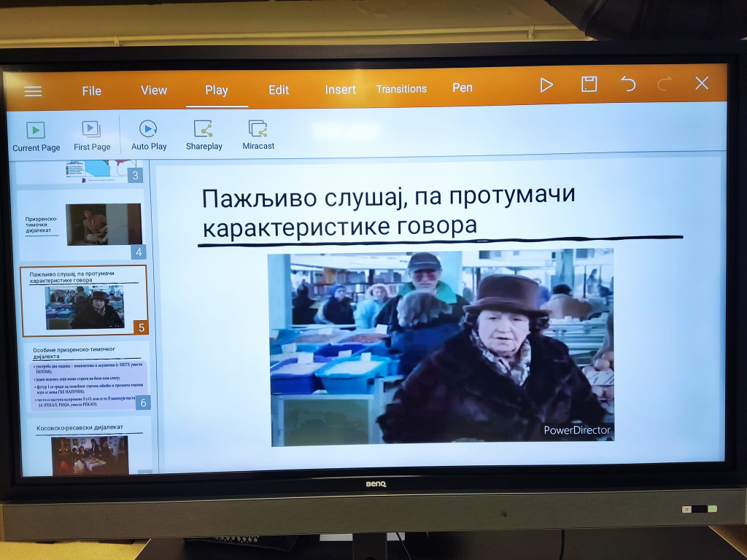Open the Pen tab

[x=462, y=87]
